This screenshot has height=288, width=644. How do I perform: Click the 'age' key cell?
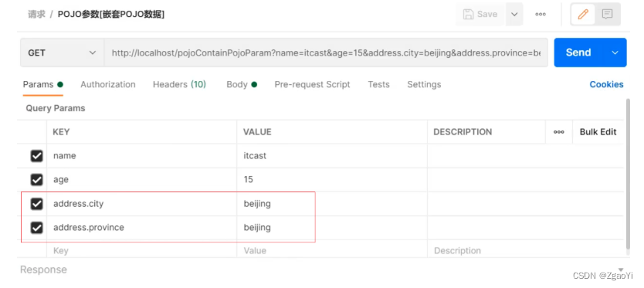[x=142, y=180]
